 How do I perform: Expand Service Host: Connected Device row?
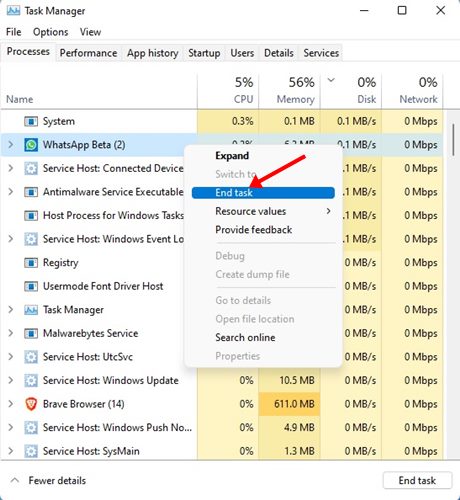pyautogui.click(x=11, y=168)
